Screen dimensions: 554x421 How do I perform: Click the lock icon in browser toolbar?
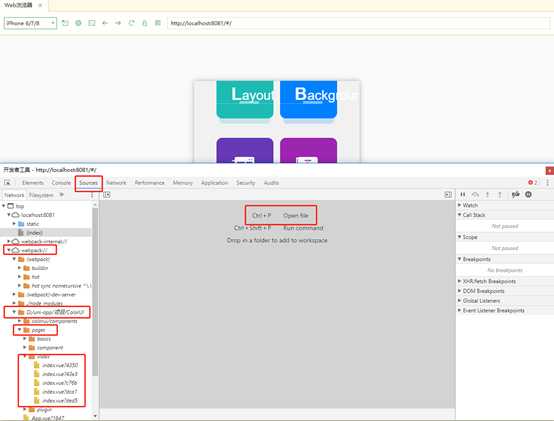pos(145,23)
